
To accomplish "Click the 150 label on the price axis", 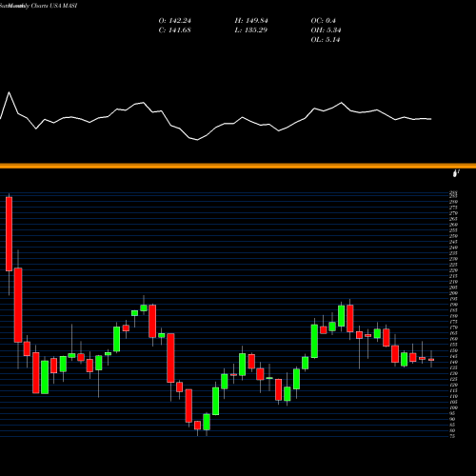I will coord(454,350).
